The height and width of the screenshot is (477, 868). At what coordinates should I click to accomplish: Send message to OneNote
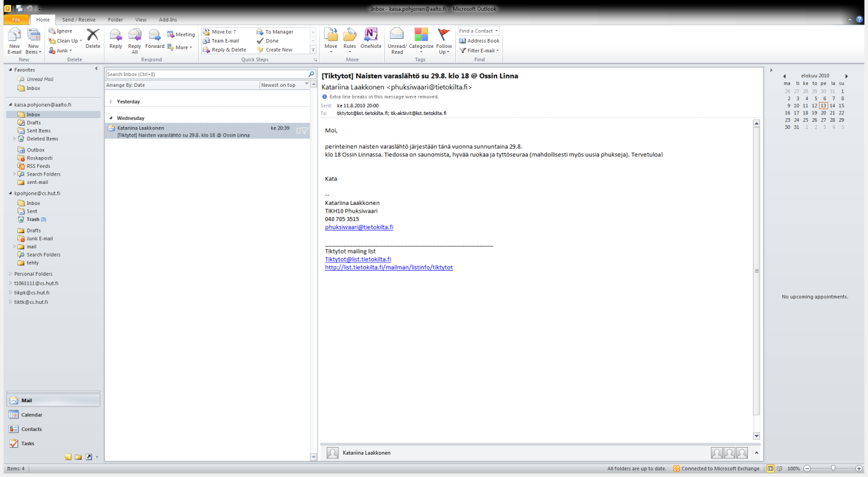point(371,39)
